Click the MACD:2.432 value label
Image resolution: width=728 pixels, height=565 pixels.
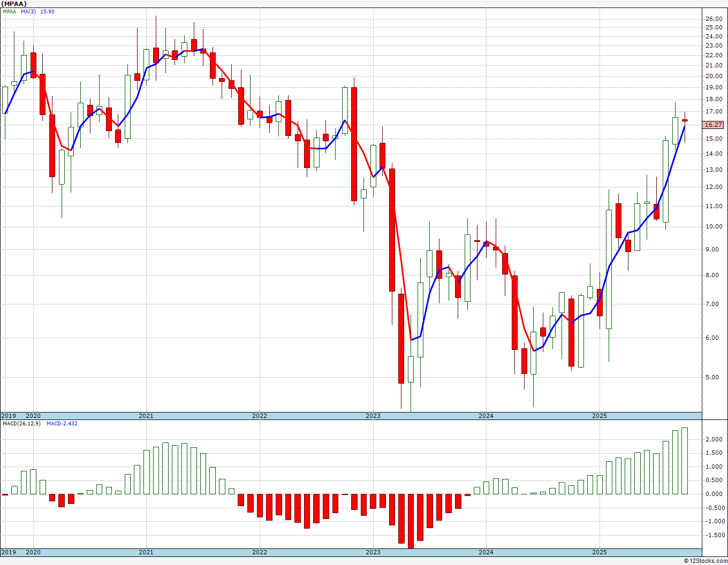[x=62, y=424]
